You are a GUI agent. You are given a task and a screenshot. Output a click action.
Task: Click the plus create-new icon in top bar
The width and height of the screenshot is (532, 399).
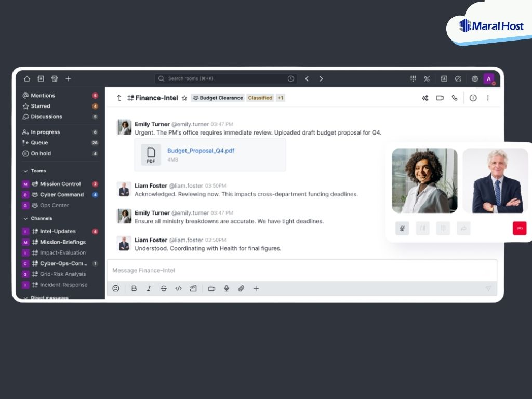click(68, 79)
